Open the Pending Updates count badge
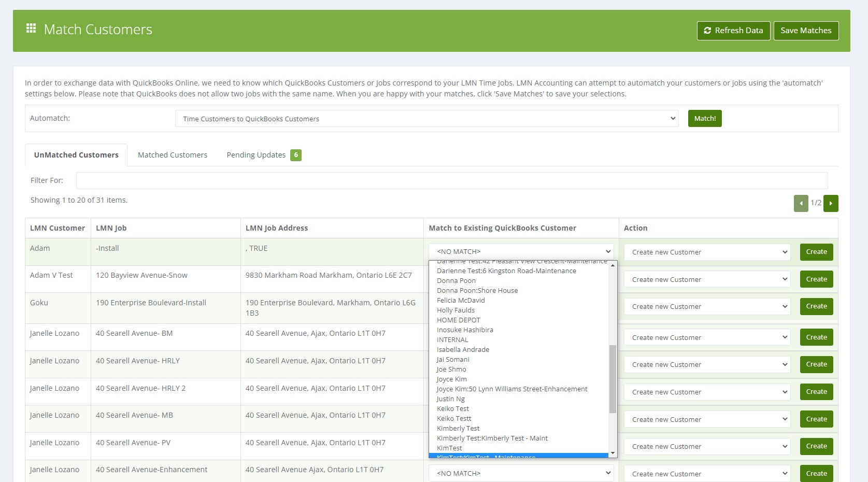The image size is (868, 482). (295, 155)
